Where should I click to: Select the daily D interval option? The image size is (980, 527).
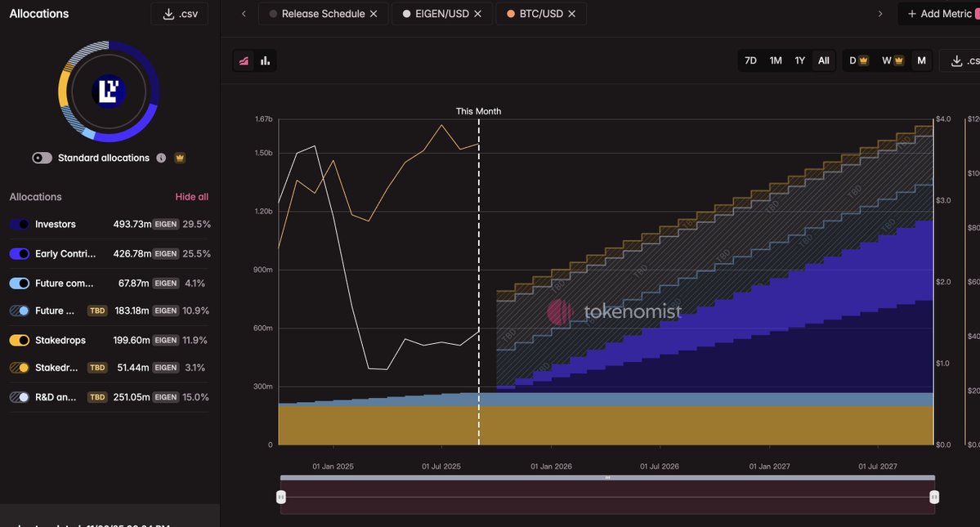coord(859,60)
